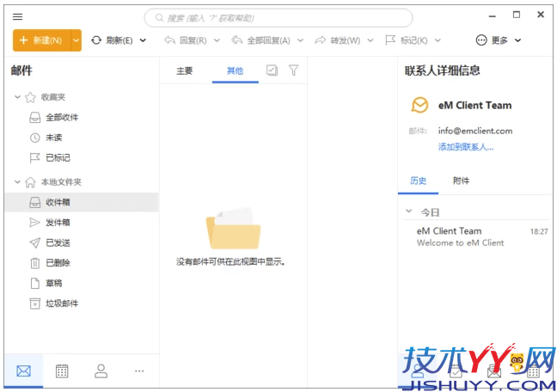Viewport: 557px width, 392px height.
Task: Open the 全部回复(A) dropdown arrow
Action: pyautogui.click(x=300, y=40)
